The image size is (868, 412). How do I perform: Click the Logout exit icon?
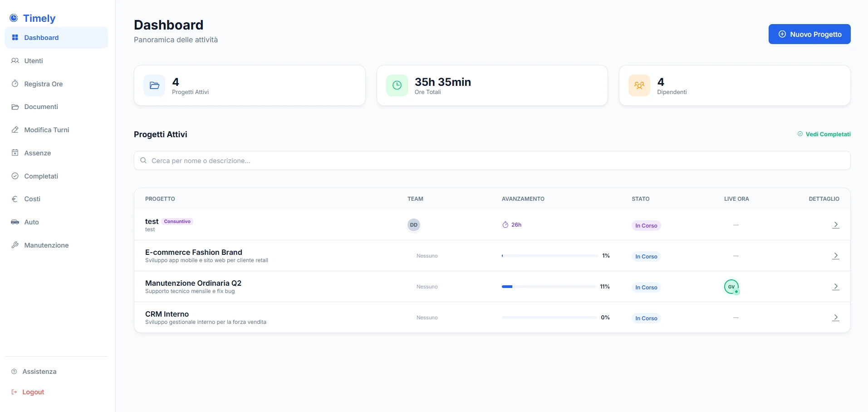(x=14, y=392)
